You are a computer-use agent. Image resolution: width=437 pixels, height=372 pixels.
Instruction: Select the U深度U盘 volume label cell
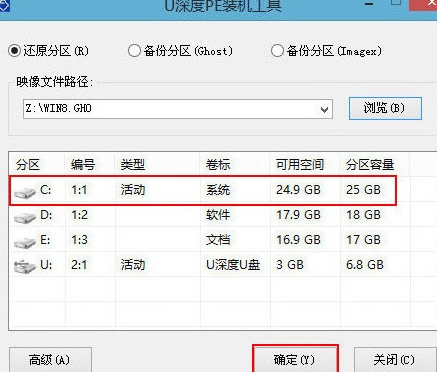[x=233, y=265]
